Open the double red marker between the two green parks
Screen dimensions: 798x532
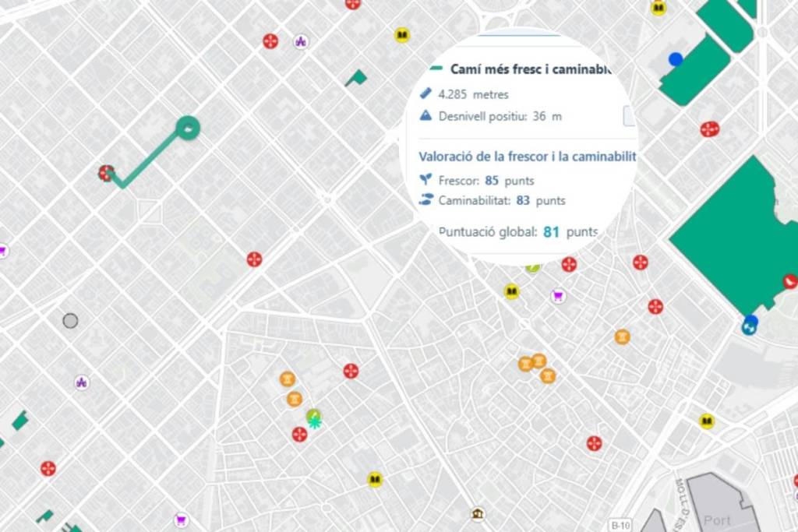(x=709, y=129)
